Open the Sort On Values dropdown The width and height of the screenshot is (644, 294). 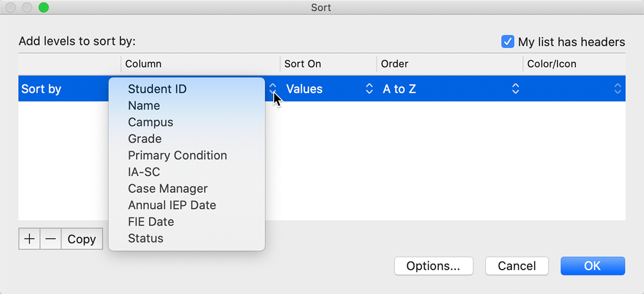[329, 89]
